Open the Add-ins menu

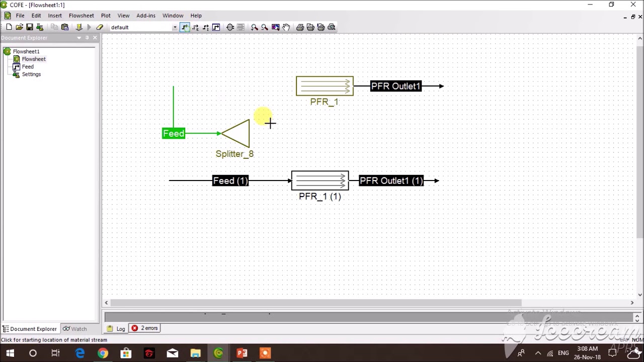point(146,16)
